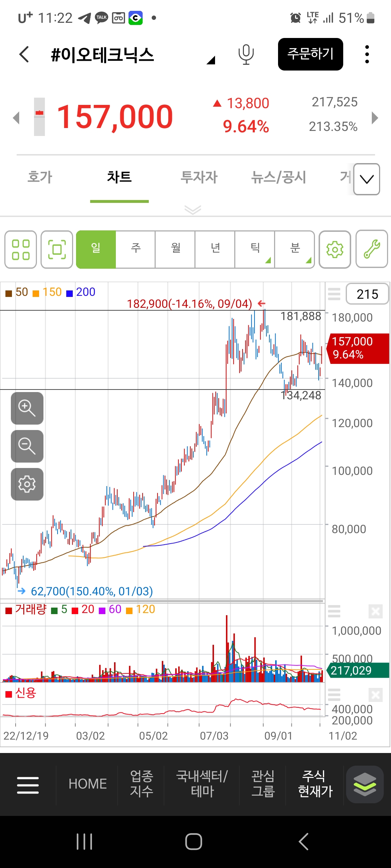Tap the volume 5 average legend
Screen dimensions: 391x868
(x=60, y=609)
